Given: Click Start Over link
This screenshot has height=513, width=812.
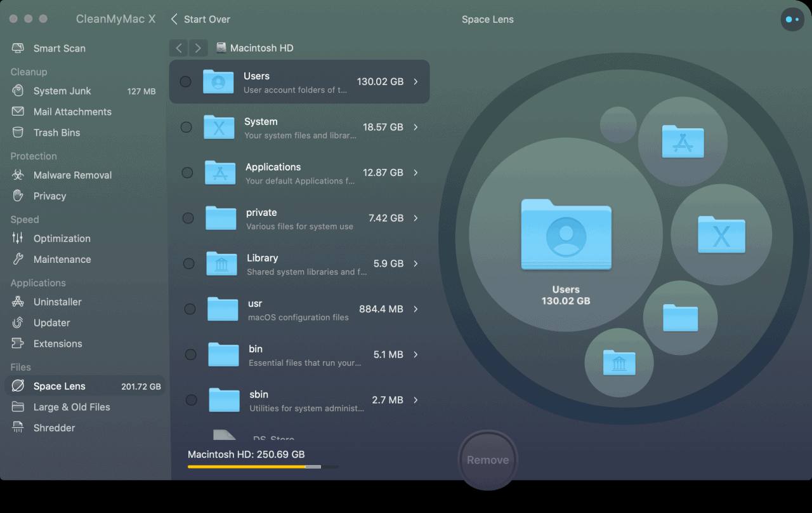Looking at the screenshot, I should (200, 20).
